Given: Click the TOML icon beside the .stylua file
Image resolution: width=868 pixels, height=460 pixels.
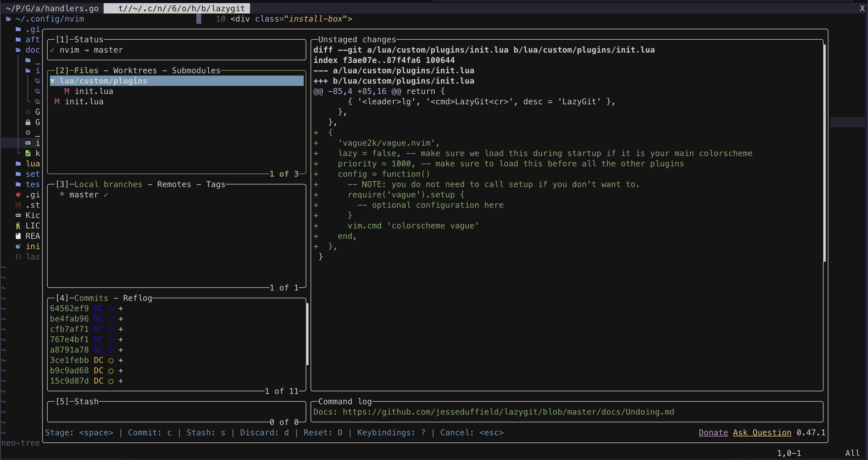Looking at the screenshot, I should click(x=18, y=205).
